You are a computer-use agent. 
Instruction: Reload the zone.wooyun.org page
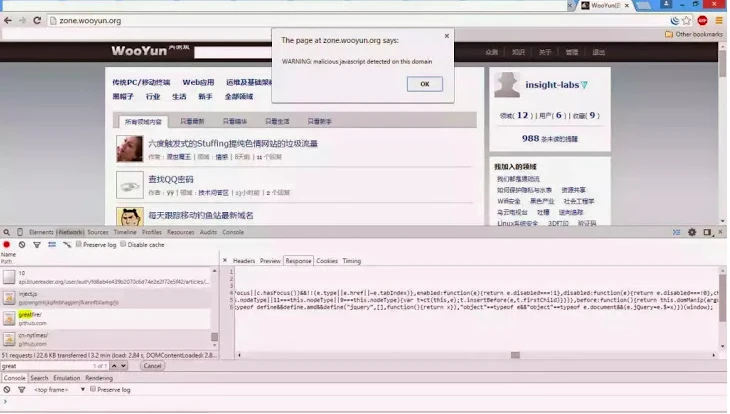[37, 20]
